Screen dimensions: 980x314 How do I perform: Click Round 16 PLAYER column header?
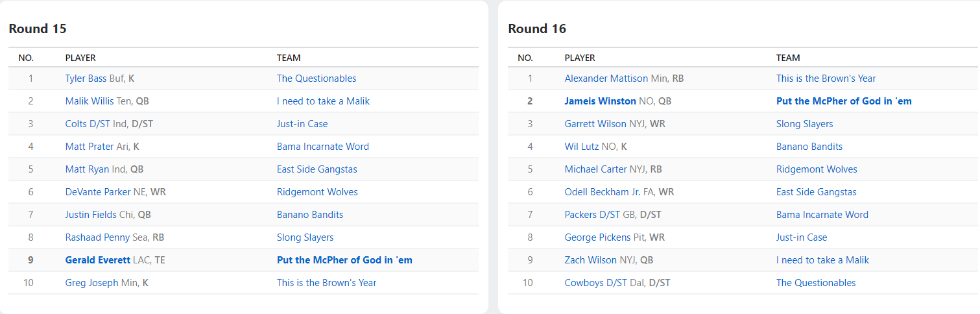coord(580,58)
